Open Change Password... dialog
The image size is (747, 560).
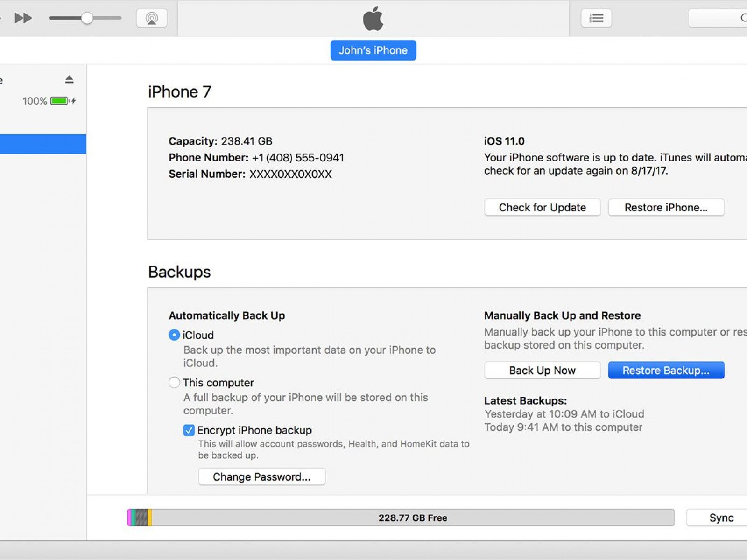coord(261,477)
